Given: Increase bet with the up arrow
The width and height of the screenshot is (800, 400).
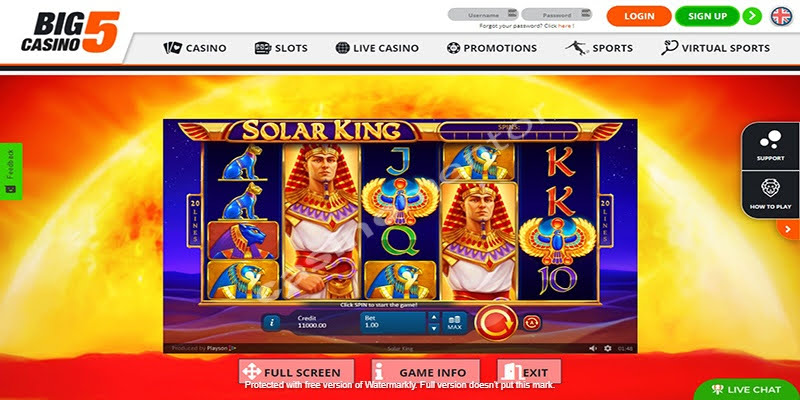Looking at the screenshot, I should point(434,317).
